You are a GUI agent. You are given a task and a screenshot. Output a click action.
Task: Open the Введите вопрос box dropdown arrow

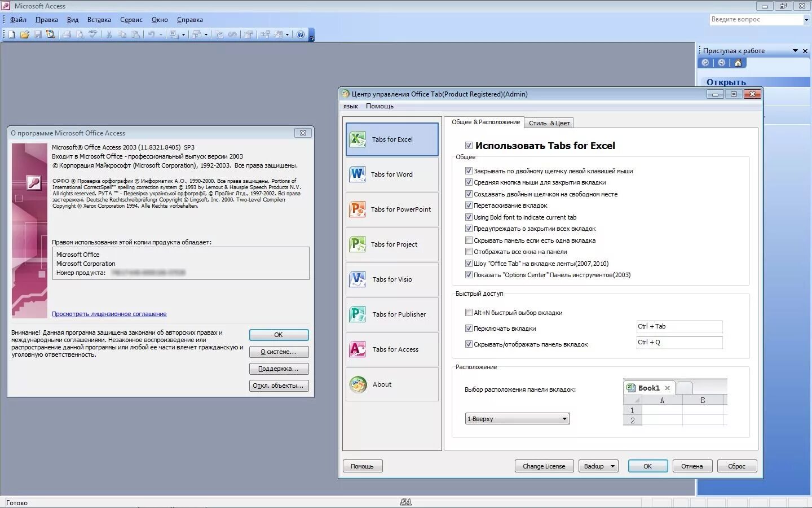tap(806, 20)
